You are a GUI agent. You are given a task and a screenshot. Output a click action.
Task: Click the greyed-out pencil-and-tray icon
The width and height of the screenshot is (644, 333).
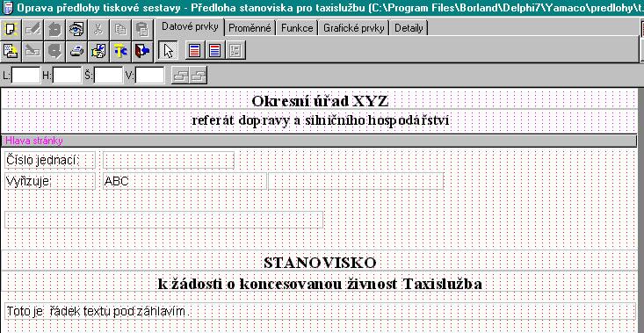click(33, 51)
